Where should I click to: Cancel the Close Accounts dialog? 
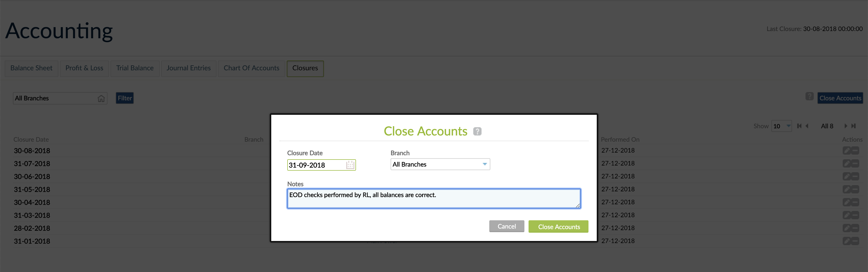(507, 226)
